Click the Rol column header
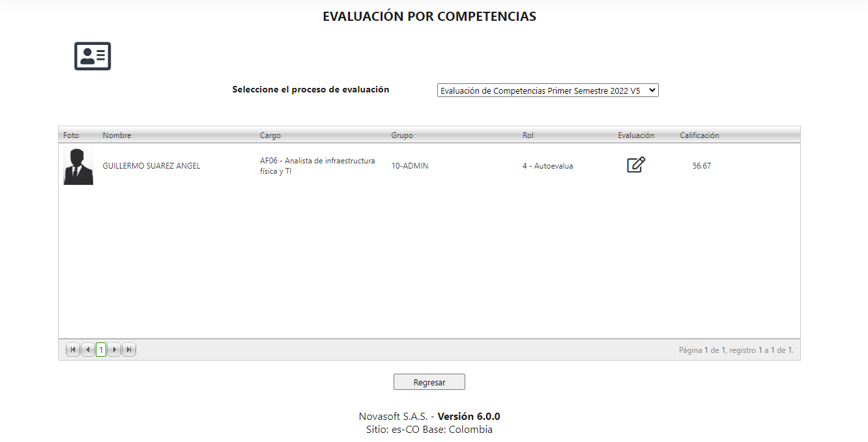868x442 pixels. [528, 135]
